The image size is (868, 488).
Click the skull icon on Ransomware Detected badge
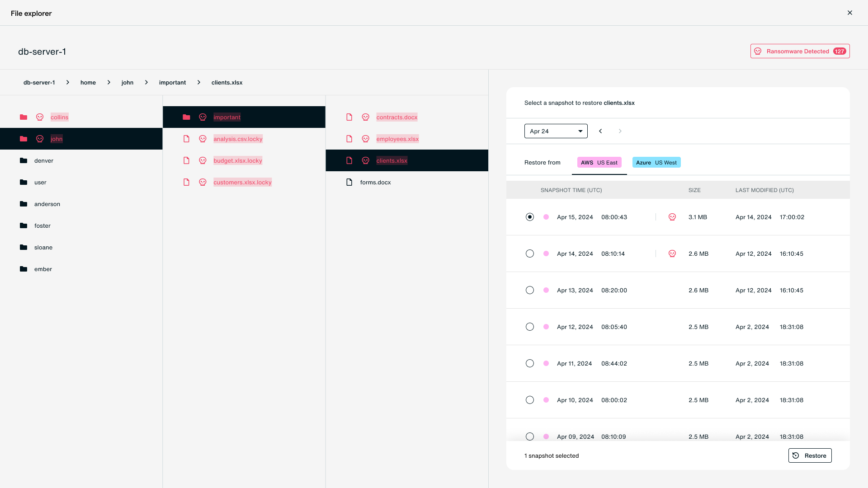[758, 51]
